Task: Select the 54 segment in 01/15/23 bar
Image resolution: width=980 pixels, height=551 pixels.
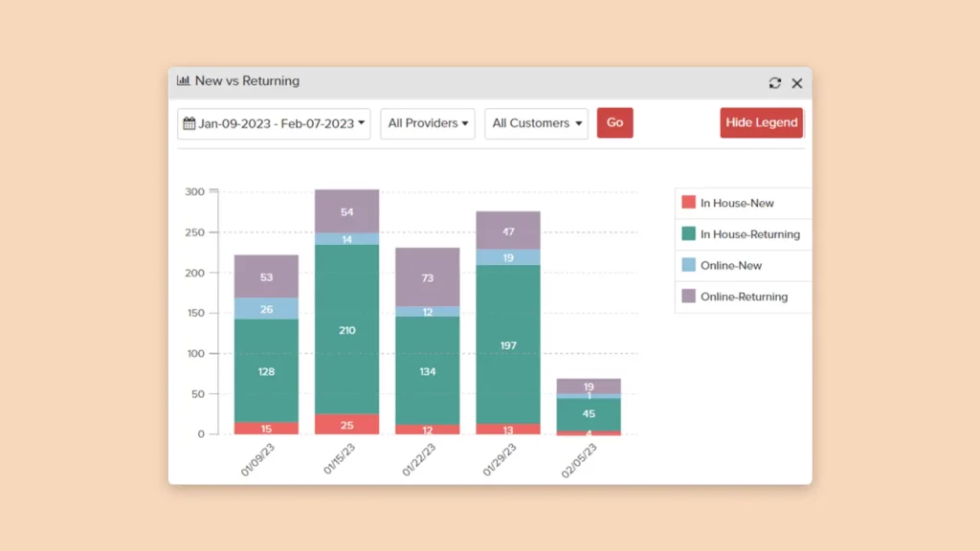Action: click(x=346, y=211)
